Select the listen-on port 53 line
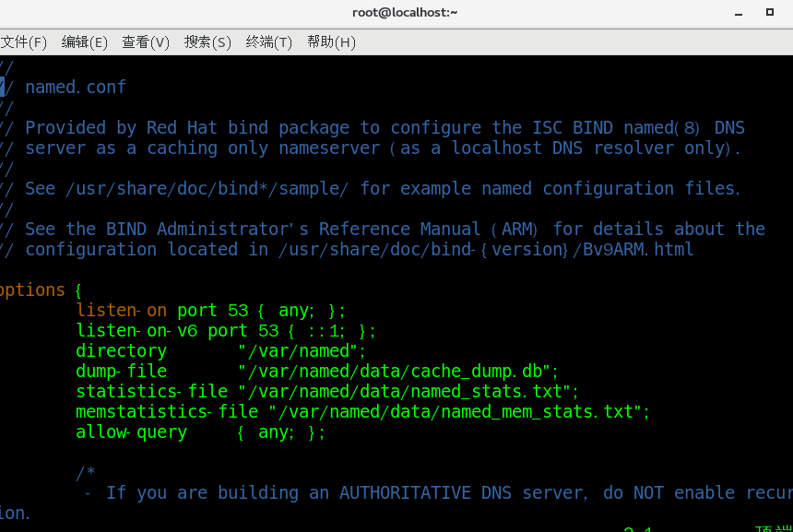The height and width of the screenshot is (532, 793). pos(212,310)
